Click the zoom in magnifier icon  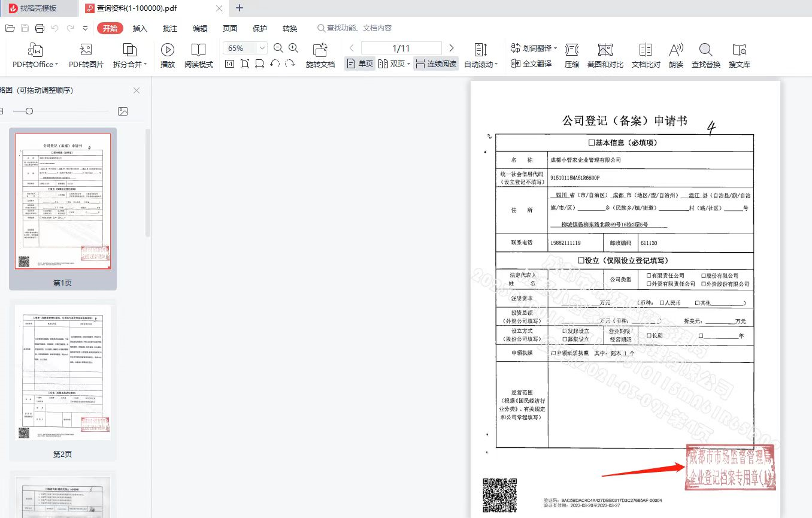293,48
